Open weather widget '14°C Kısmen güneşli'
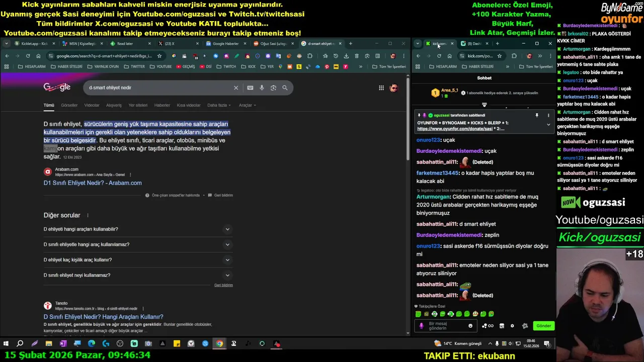644x362 pixels. pyautogui.click(x=459, y=343)
